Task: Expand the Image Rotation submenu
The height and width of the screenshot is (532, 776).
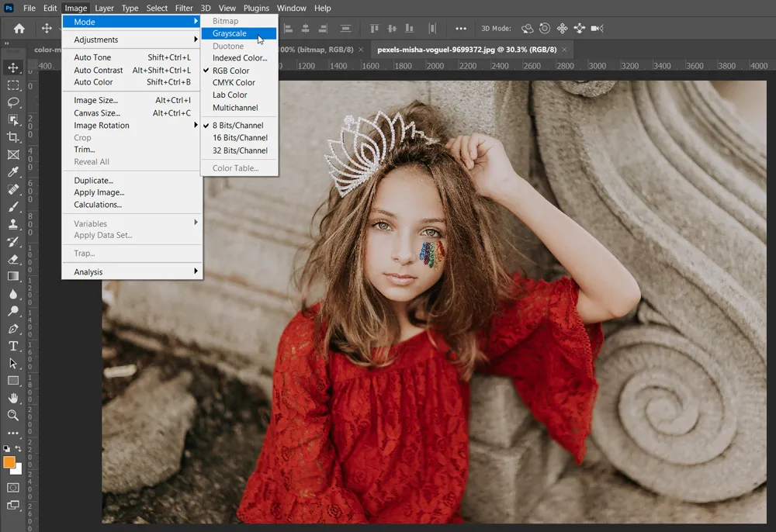Action: pyautogui.click(x=101, y=125)
